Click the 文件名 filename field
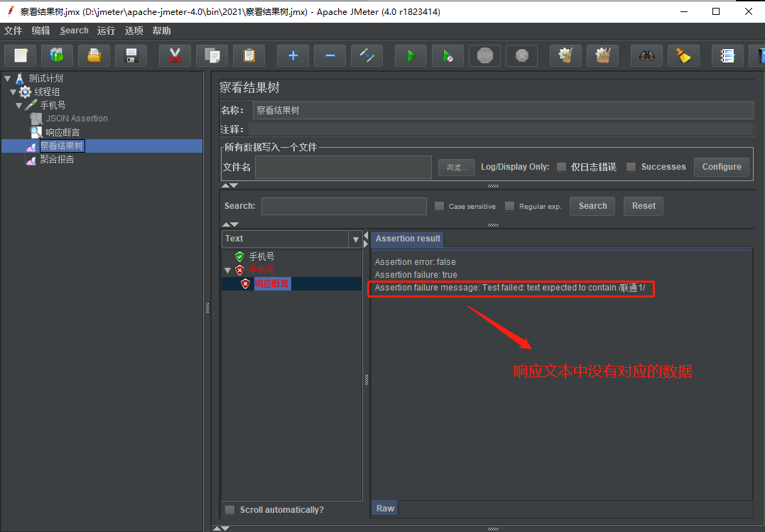The image size is (765, 532). 344,168
